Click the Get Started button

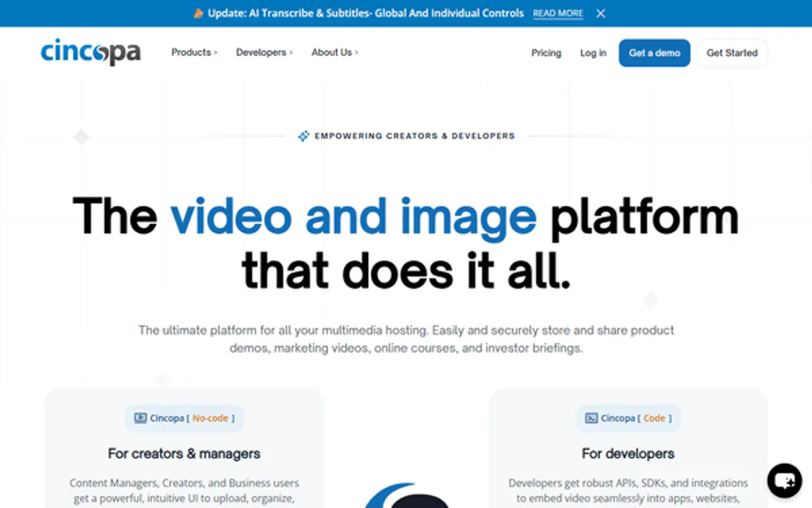pos(732,53)
